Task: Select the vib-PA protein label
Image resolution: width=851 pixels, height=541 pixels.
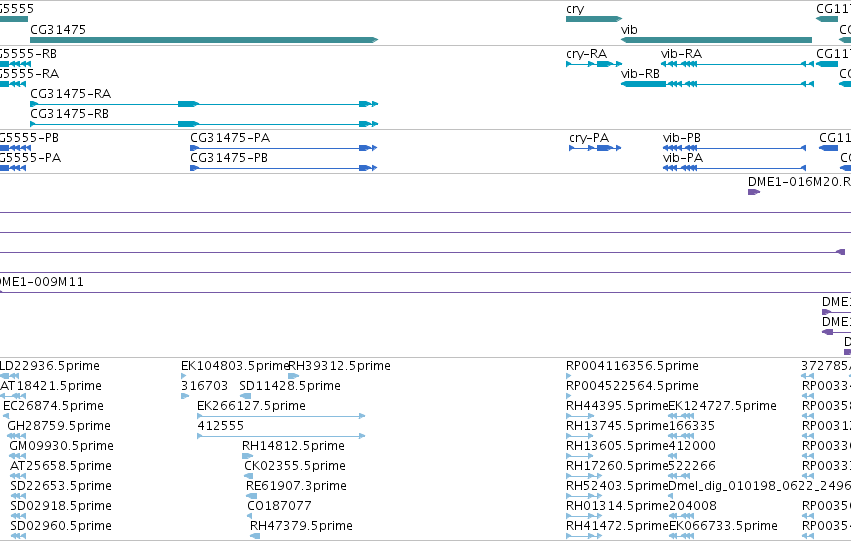Action: pyautogui.click(x=683, y=158)
